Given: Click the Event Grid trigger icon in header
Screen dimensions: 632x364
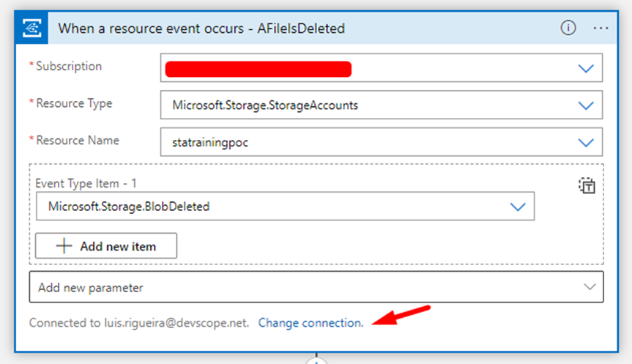Looking at the screenshot, I should point(33,28).
